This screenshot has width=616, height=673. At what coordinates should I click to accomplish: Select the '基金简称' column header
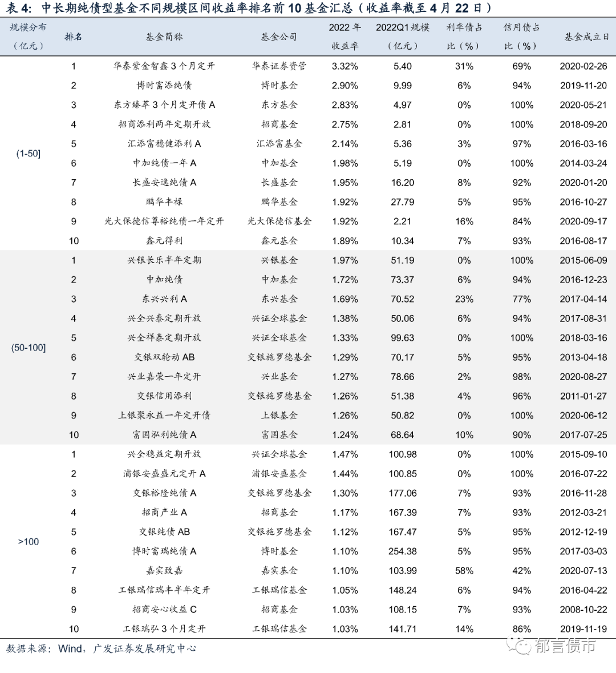click(164, 37)
